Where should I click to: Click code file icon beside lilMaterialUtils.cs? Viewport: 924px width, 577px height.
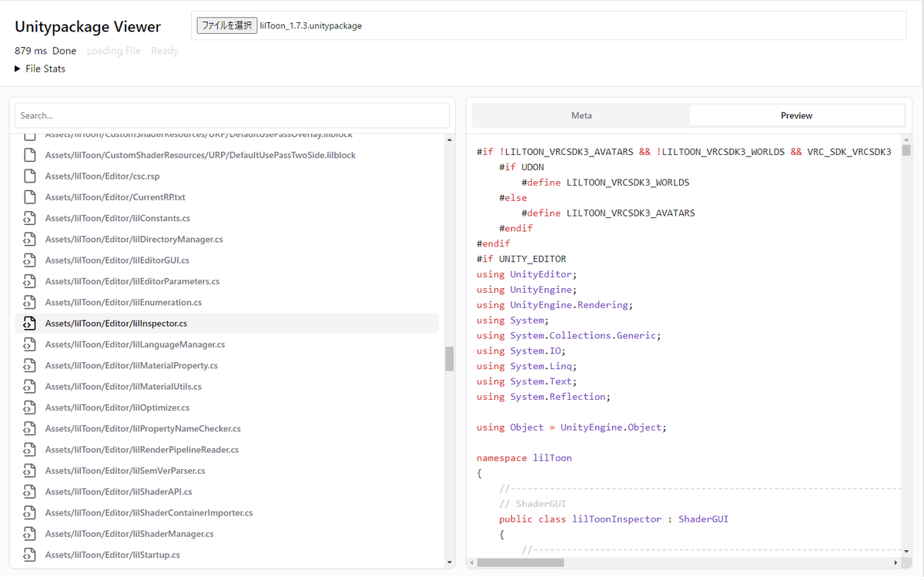(29, 386)
